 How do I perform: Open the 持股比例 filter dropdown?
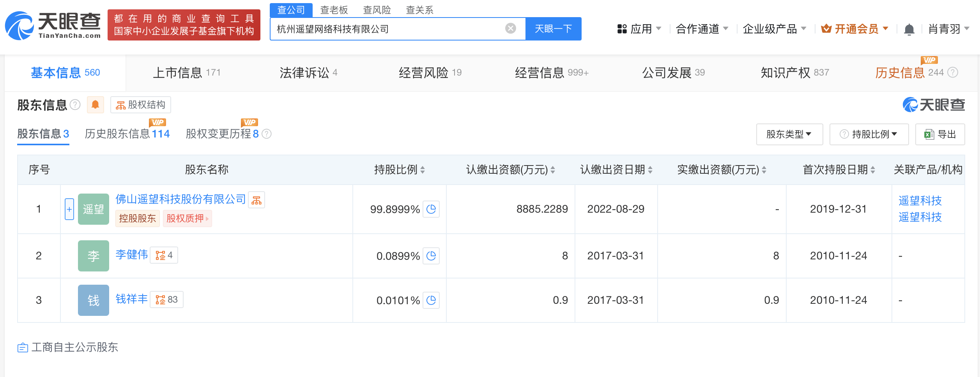tap(869, 134)
